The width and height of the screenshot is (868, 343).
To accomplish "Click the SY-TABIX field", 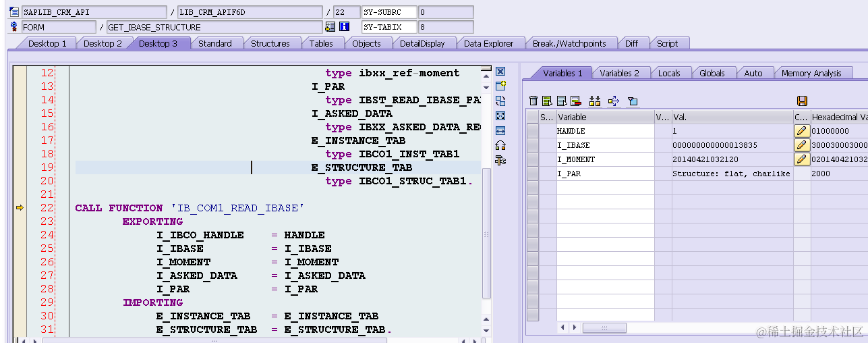I will coord(389,27).
